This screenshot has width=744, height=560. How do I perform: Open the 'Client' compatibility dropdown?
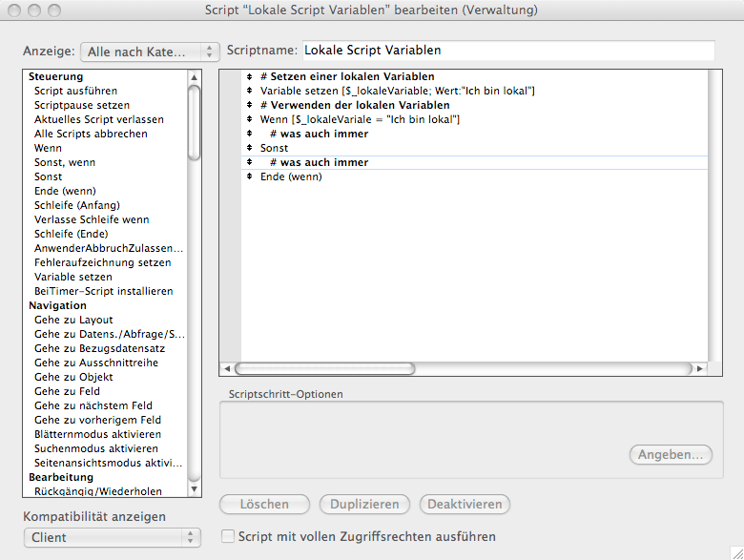point(112,538)
